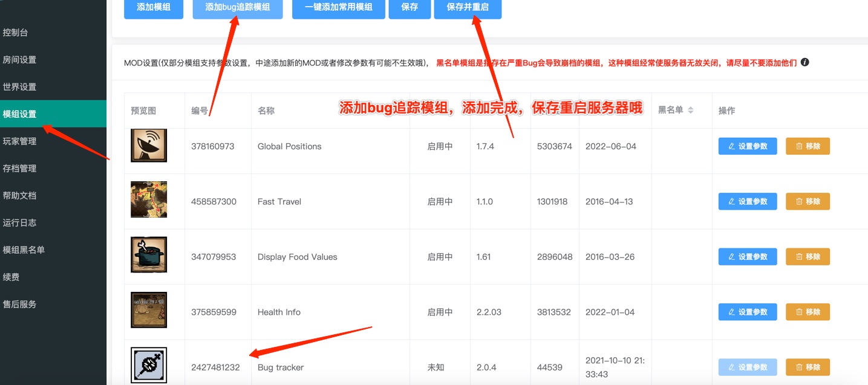This screenshot has width=868, height=385.
Task: Click 保存并重启 to save and restart
Action: point(468,7)
